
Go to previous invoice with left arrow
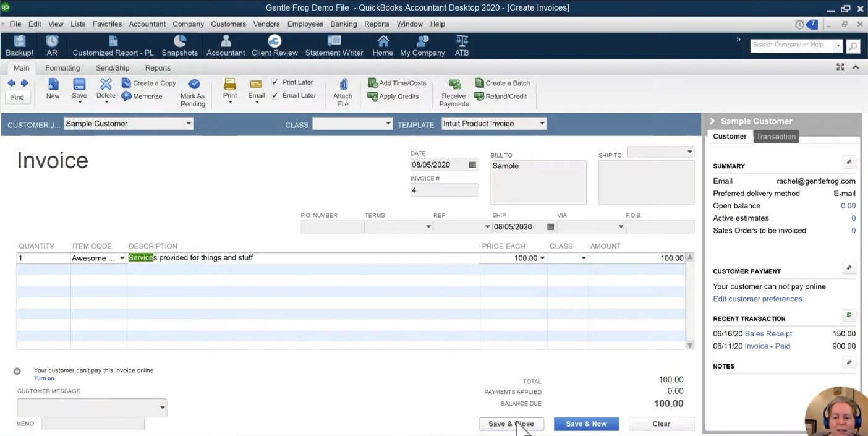11,83
